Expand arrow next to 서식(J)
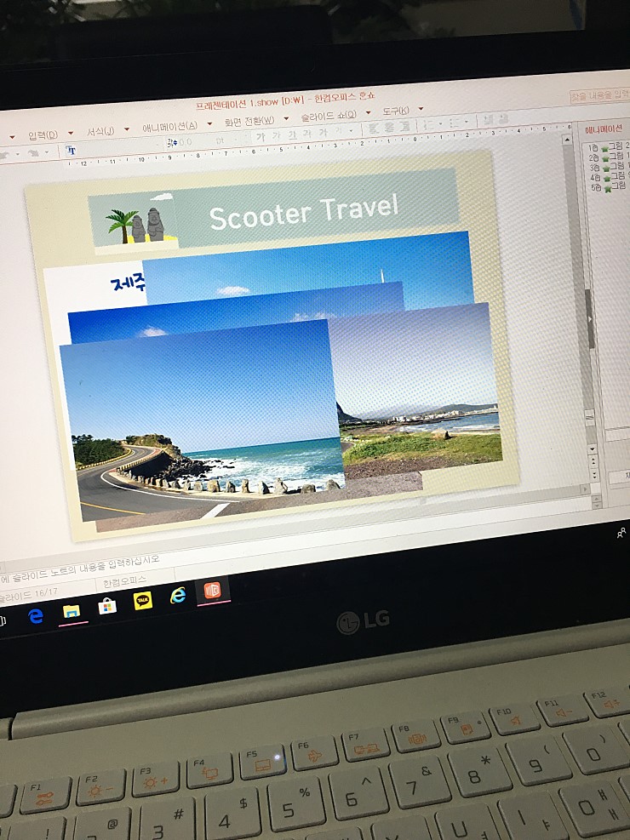Image resolution: width=630 pixels, height=840 pixels. (x=127, y=129)
